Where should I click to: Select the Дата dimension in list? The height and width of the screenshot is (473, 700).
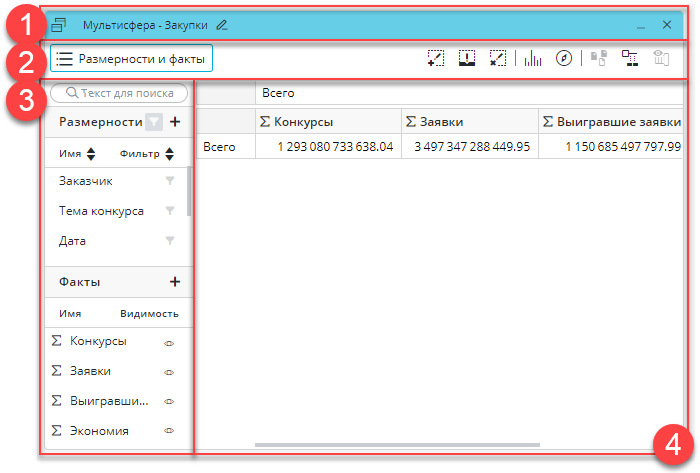coord(73,241)
